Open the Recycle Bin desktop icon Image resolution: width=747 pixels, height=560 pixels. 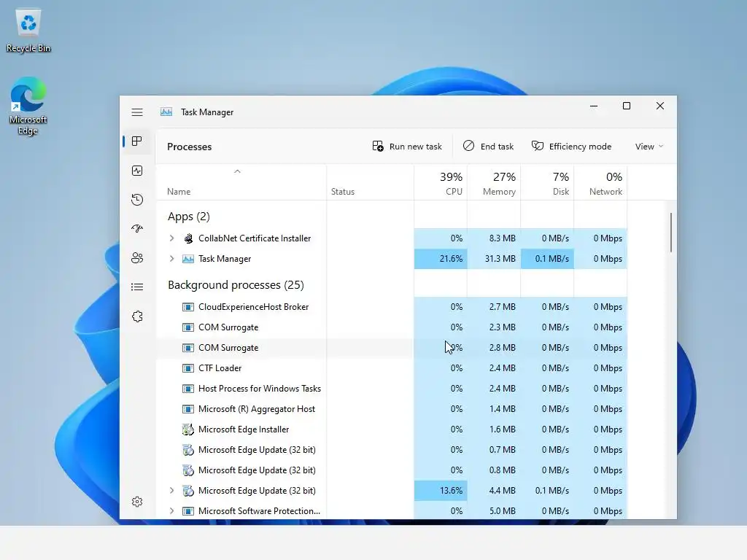[28, 30]
